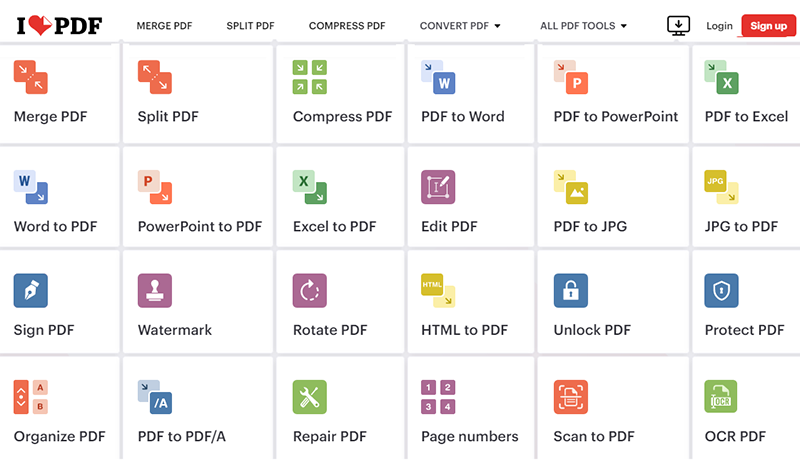Screen dimensions: 800x472
Task: Click the Login link
Action: (719, 26)
